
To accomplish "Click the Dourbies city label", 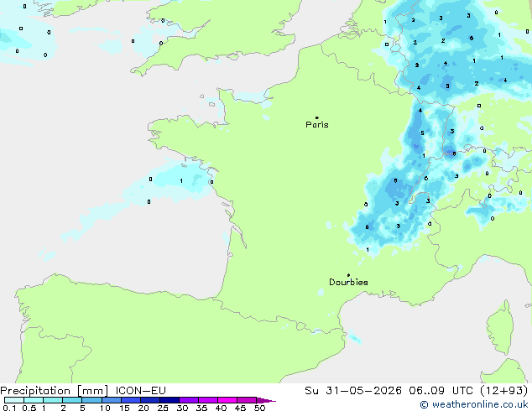I will (x=348, y=282).
